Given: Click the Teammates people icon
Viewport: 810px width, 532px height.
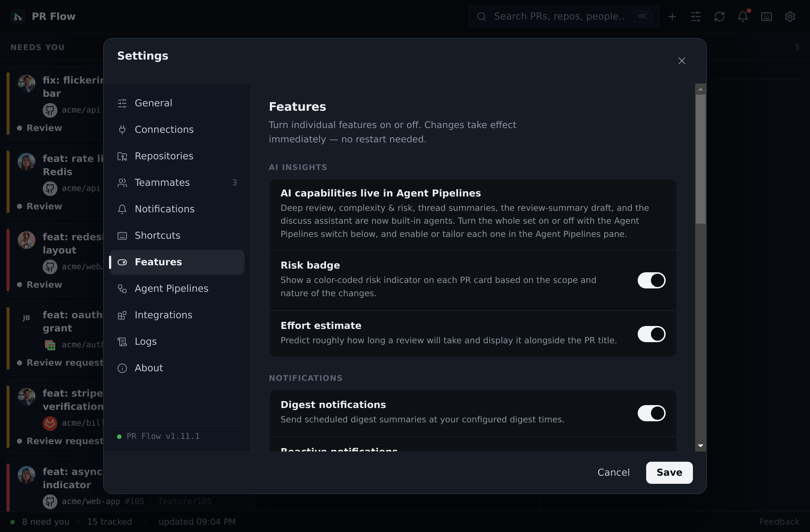Looking at the screenshot, I should pyautogui.click(x=122, y=183).
